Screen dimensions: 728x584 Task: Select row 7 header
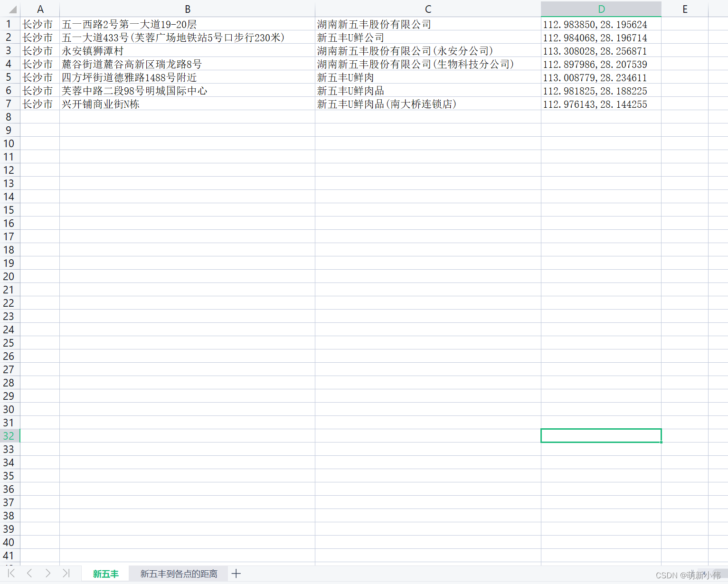click(9, 104)
